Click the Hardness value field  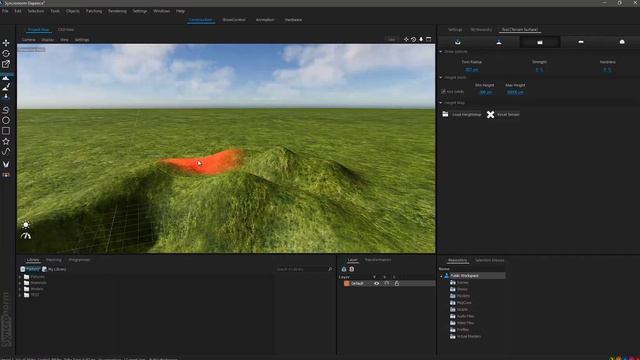click(x=607, y=70)
